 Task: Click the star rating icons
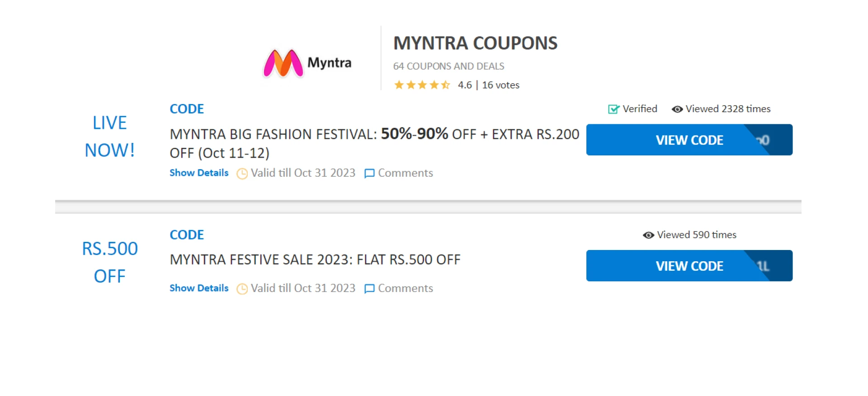tap(422, 85)
